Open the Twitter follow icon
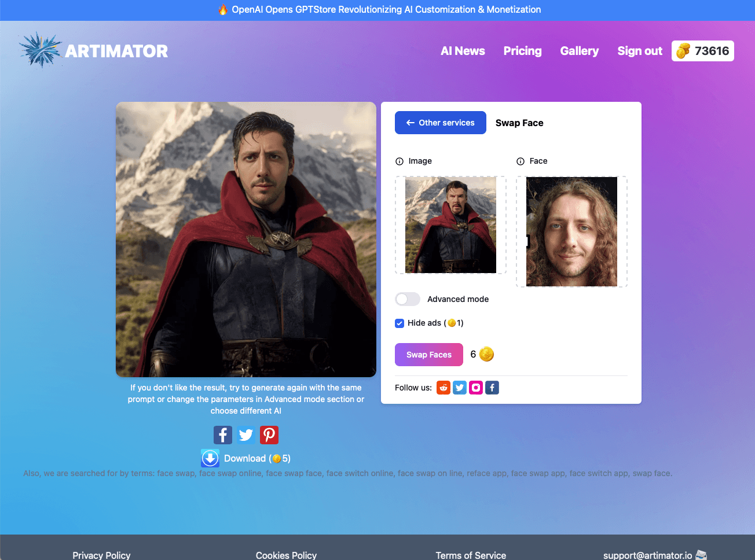Image resolution: width=755 pixels, height=560 pixels. 460,388
